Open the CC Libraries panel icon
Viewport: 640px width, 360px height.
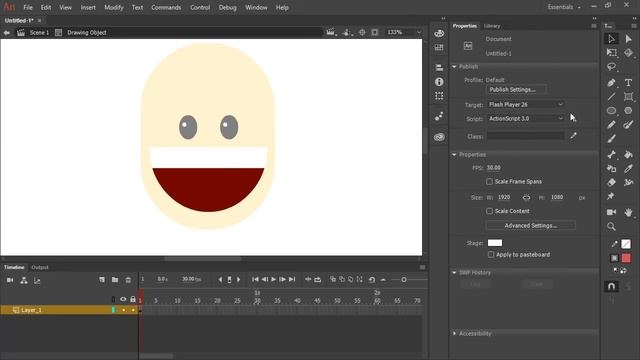(x=439, y=137)
